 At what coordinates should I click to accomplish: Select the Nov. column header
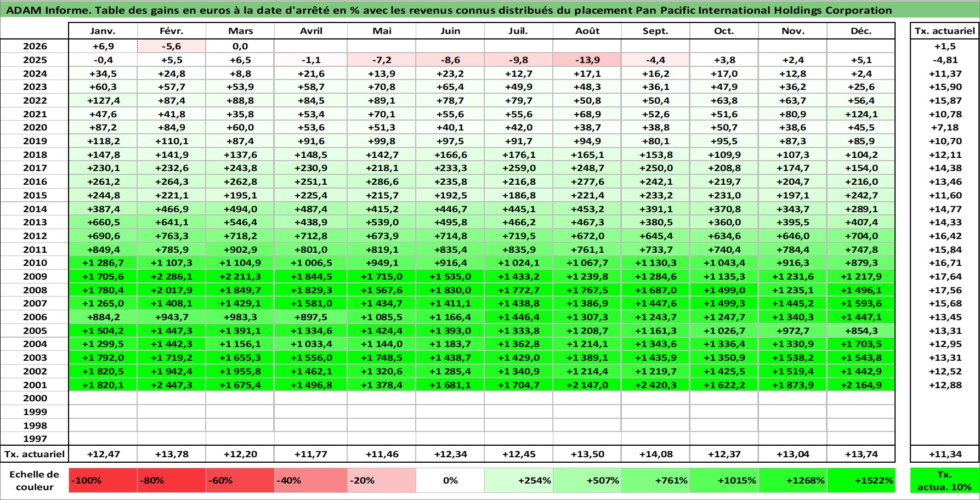pos(793,31)
